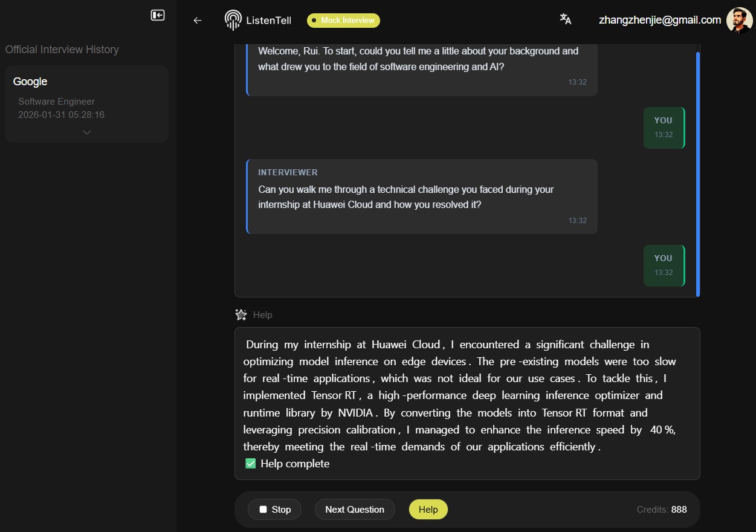This screenshot has width=756, height=532.
Task: Click the Credits: 888 counter
Action: tap(662, 510)
